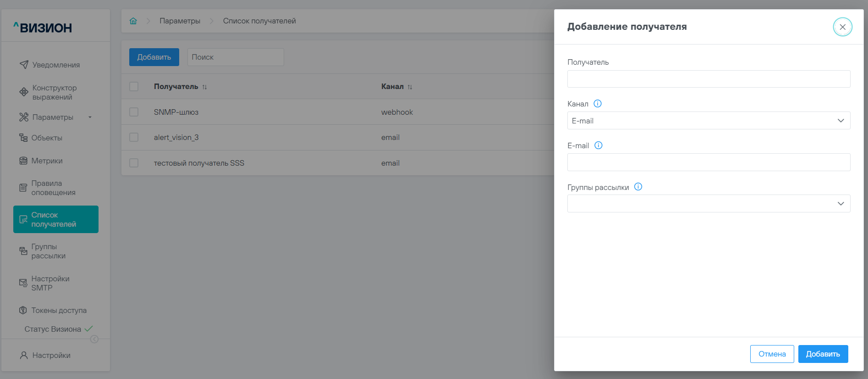
Task: Go to Настройки SMTP menu item
Action: click(x=50, y=283)
